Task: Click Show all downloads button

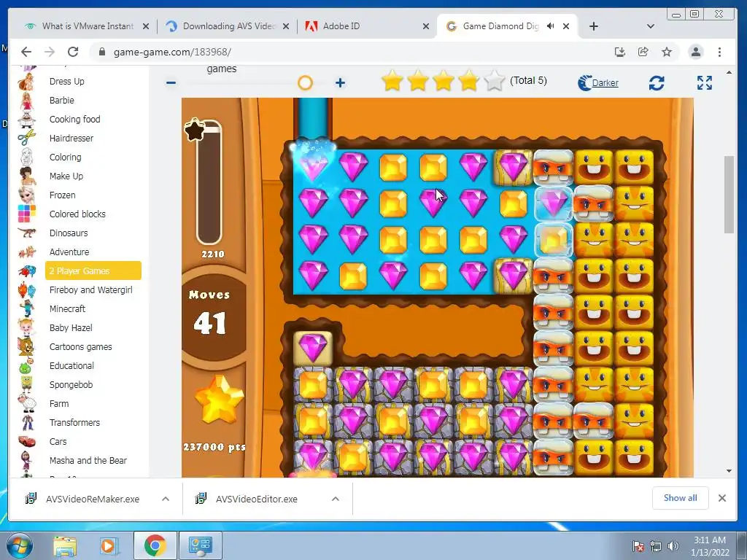Action: (681, 498)
